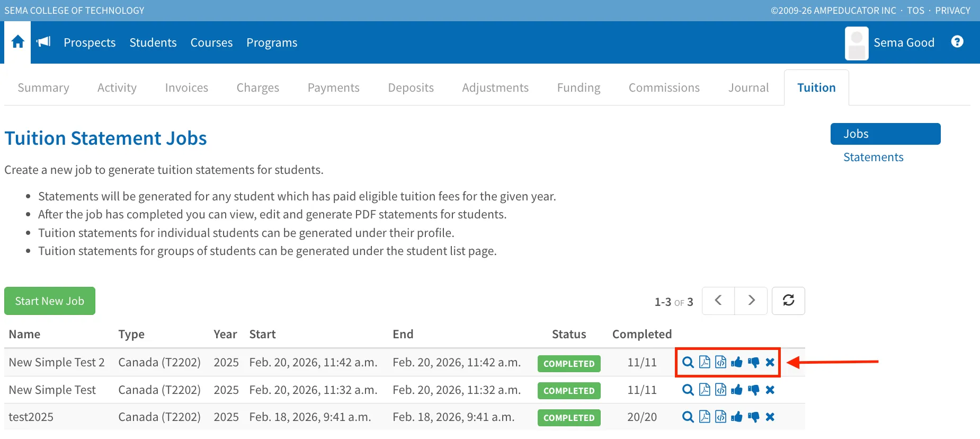This screenshot has width=980, height=439.
Task: Delete the 11:32 a.m. New Simple Test job
Action: coord(770,390)
